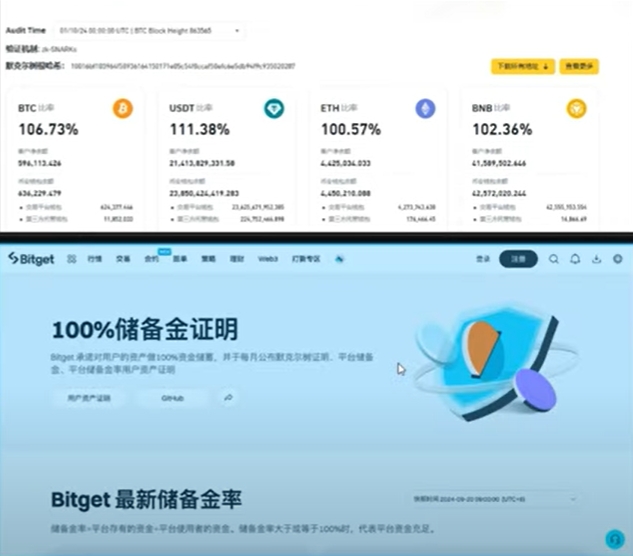Click the share arrow icon beside GitHub
Viewport: 633px width, 556px height.
(x=228, y=398)
